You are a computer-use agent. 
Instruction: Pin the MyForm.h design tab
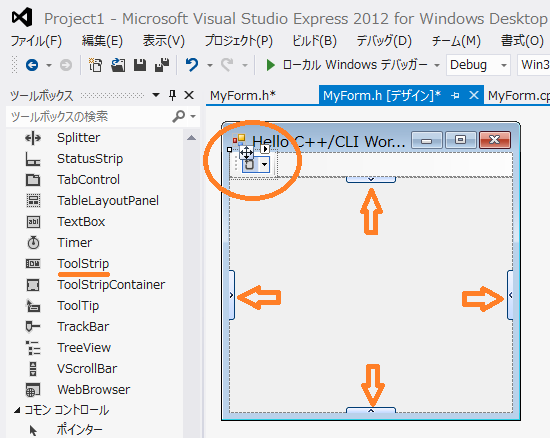click(455, 95)
